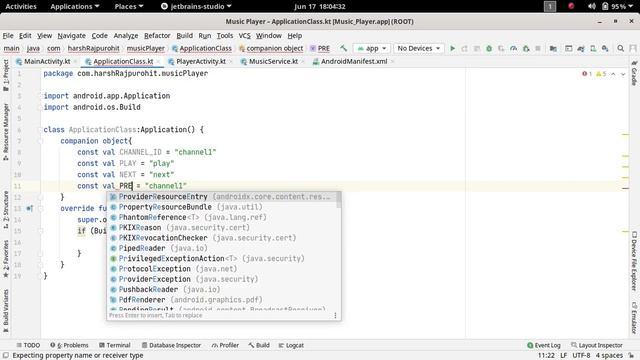Open the TODO tool window
640x360 pixels.
28,345
